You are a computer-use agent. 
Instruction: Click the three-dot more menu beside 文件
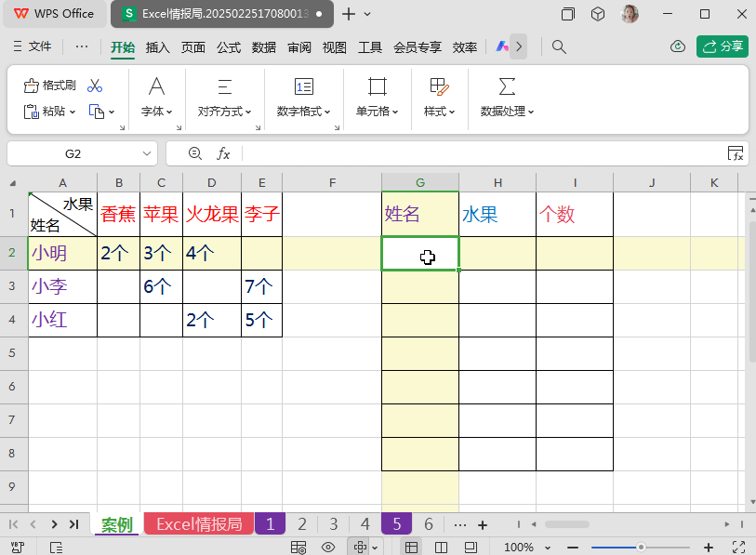pyautogui.click(x=82, y=46)
